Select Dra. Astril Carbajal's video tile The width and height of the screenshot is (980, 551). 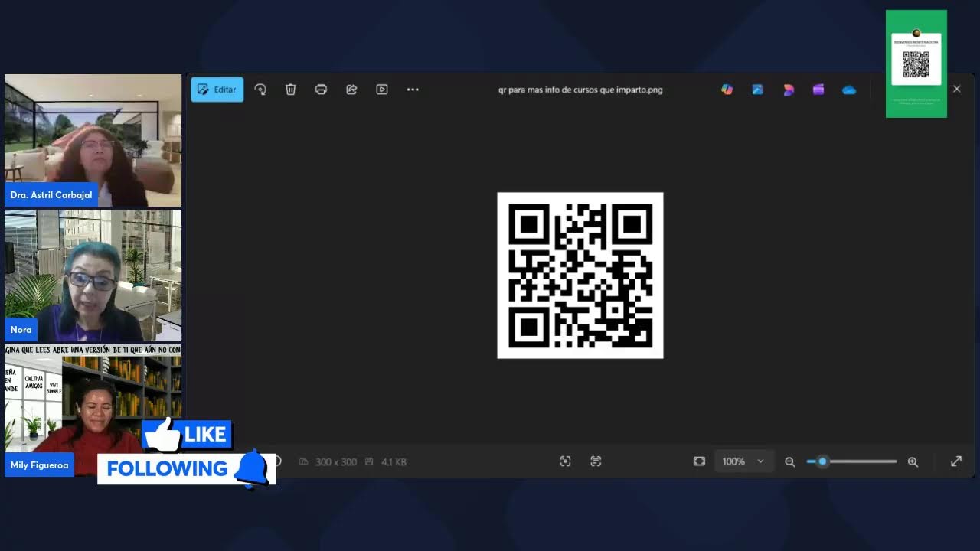coord(93,140)
